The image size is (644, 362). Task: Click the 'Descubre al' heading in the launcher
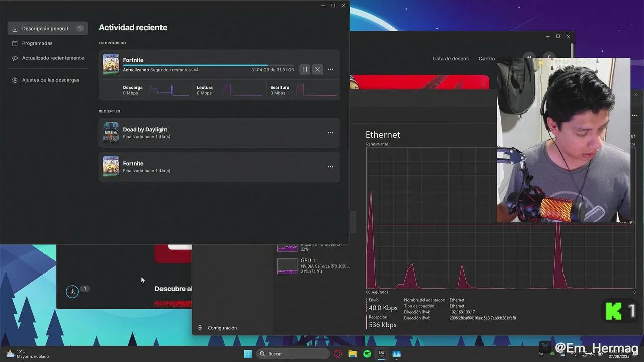point(173,289)
